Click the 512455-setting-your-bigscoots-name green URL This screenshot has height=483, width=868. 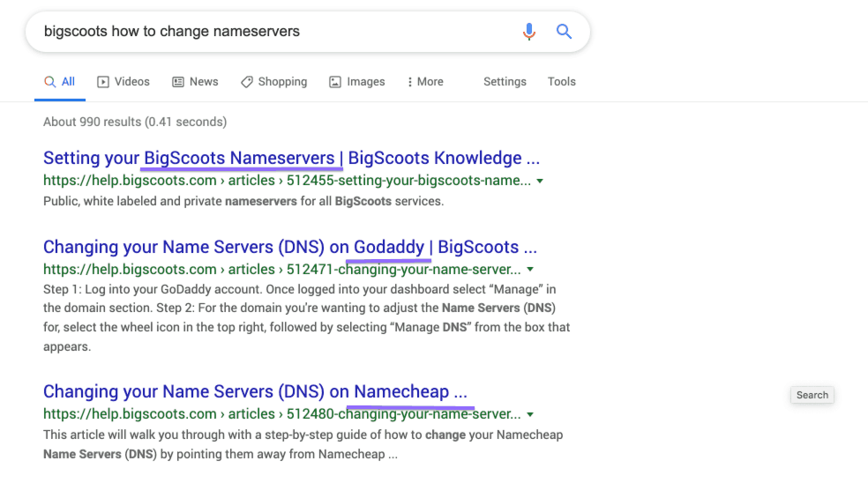click(x=287, y=181)
